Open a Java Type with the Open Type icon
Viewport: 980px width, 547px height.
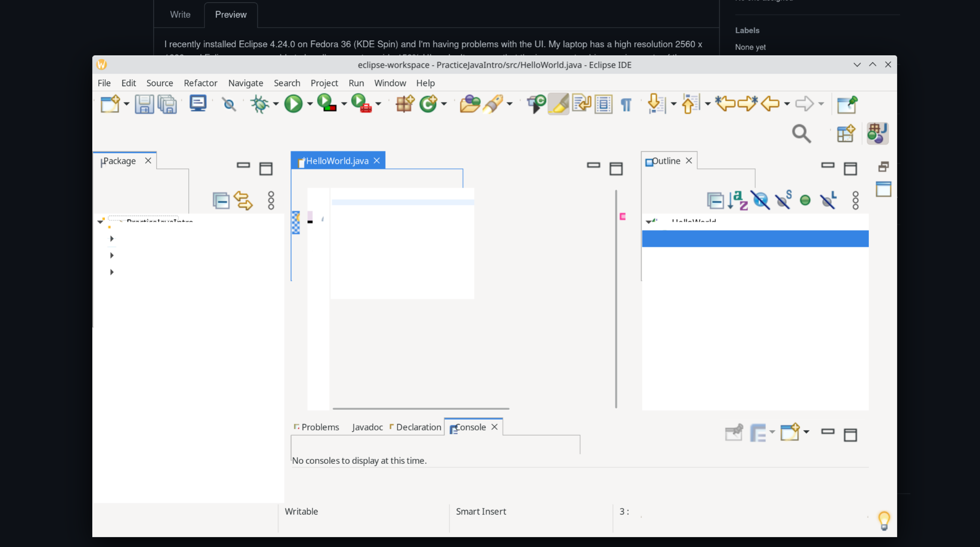coord(470,104)
